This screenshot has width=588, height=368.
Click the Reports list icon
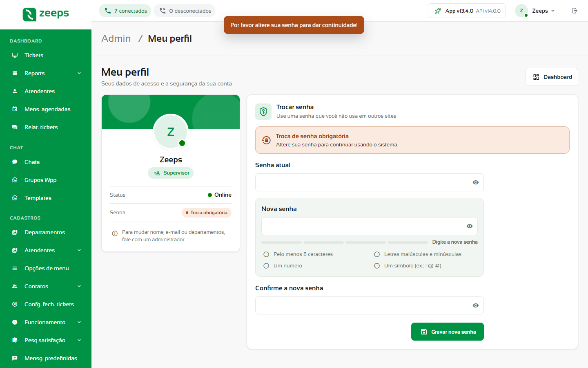point(15,73)
